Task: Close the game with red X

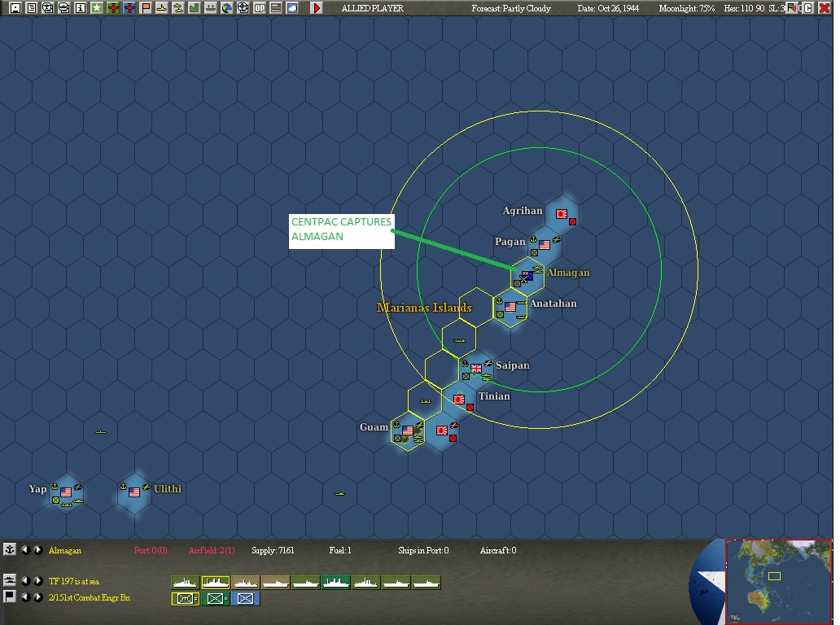Action: [x=825, y=8]
